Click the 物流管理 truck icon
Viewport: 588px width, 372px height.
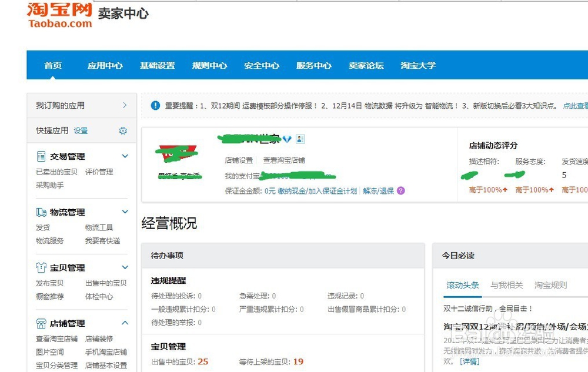41,212
